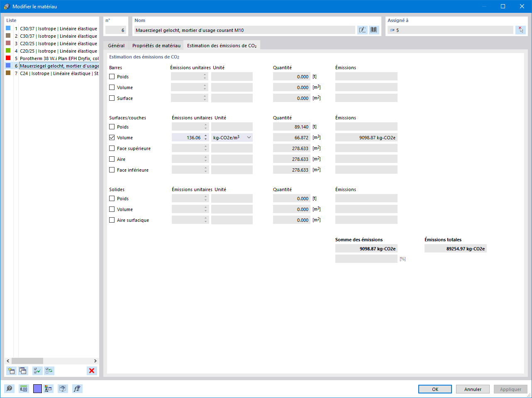Screen dimensions: 532x398
Task: Decrease the 136.06 unit emissions value
Action: pos(206,139)
